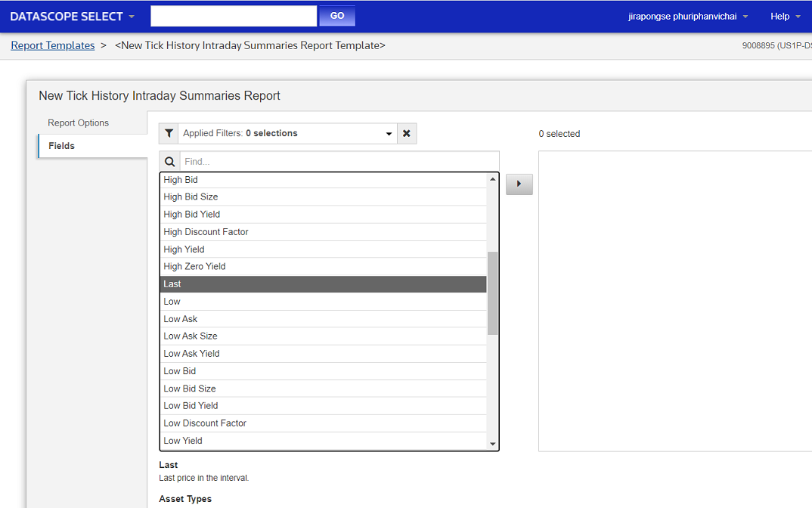The width and height of the screenshot is (812, 508).
Task: Select the Fields tab
Action: pyautogui.click(x=62, y=146)
